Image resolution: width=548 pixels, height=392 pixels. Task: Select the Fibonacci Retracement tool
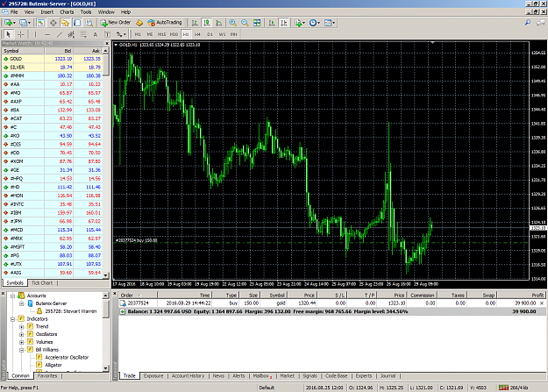(x=83, y=34)
